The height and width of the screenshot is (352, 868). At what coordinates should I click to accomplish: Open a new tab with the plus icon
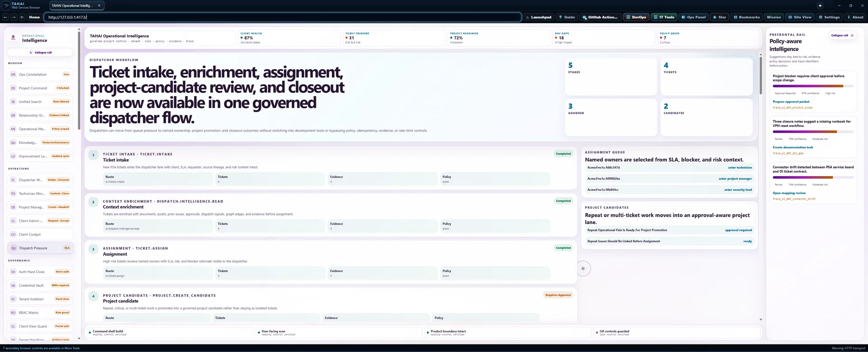[820, 5]
